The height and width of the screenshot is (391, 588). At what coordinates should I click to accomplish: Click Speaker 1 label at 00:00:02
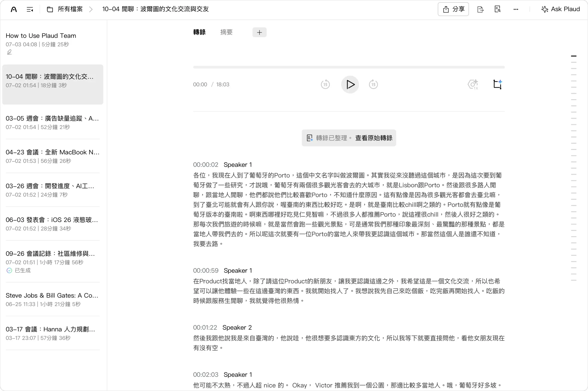238,165
